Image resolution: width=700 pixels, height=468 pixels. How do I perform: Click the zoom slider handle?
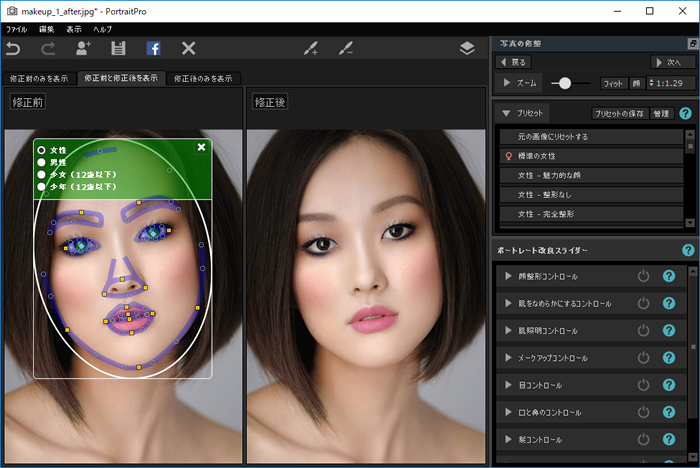point(565,83)
